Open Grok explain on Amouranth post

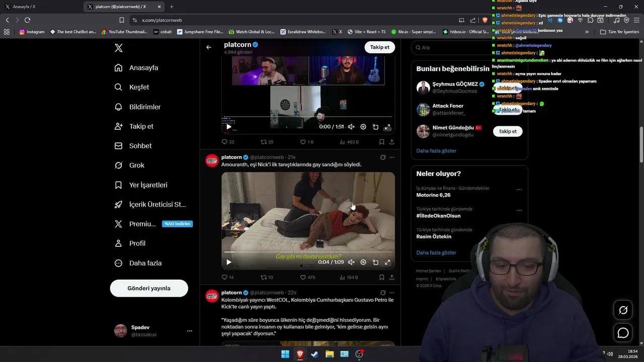[383, 157]
